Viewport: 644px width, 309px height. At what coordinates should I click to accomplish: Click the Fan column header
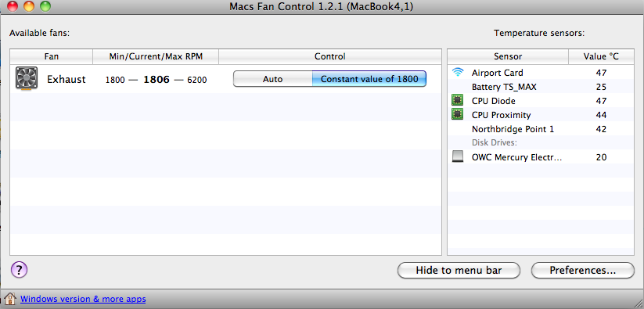pyautogui.click(x=52, y=56)
